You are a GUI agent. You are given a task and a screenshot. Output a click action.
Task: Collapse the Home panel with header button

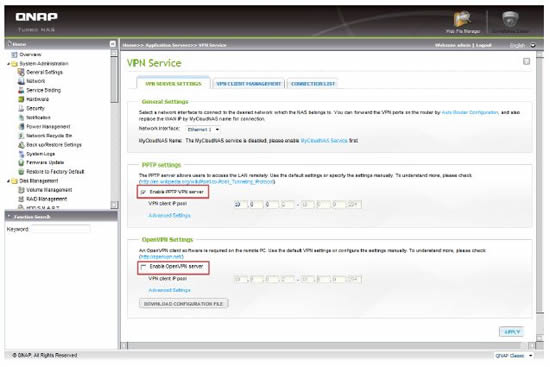[112, 44]
